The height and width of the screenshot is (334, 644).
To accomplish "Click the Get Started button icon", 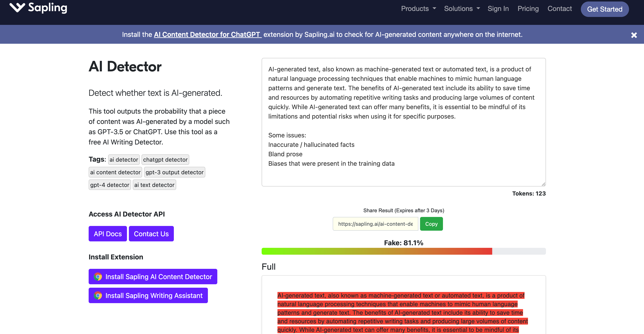I will (x=605, y=9).
